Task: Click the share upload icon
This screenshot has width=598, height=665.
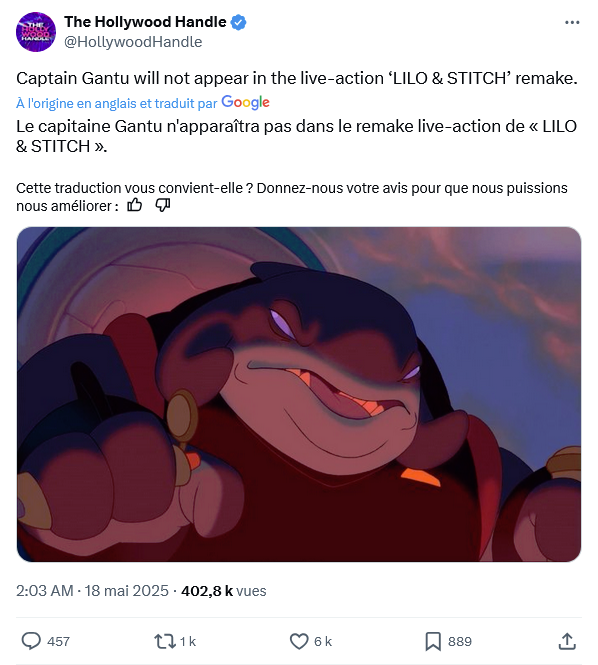Action: 567,641
